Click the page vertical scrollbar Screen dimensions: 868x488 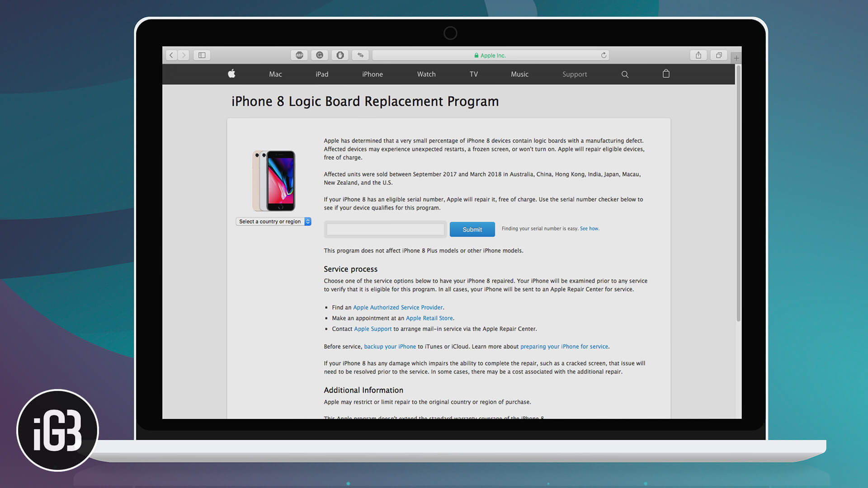point(738,193)
